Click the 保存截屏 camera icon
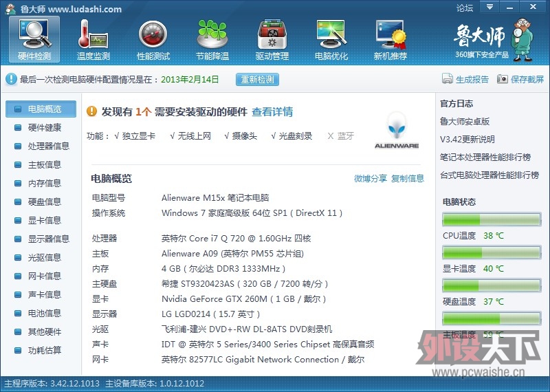 point(503,79)
